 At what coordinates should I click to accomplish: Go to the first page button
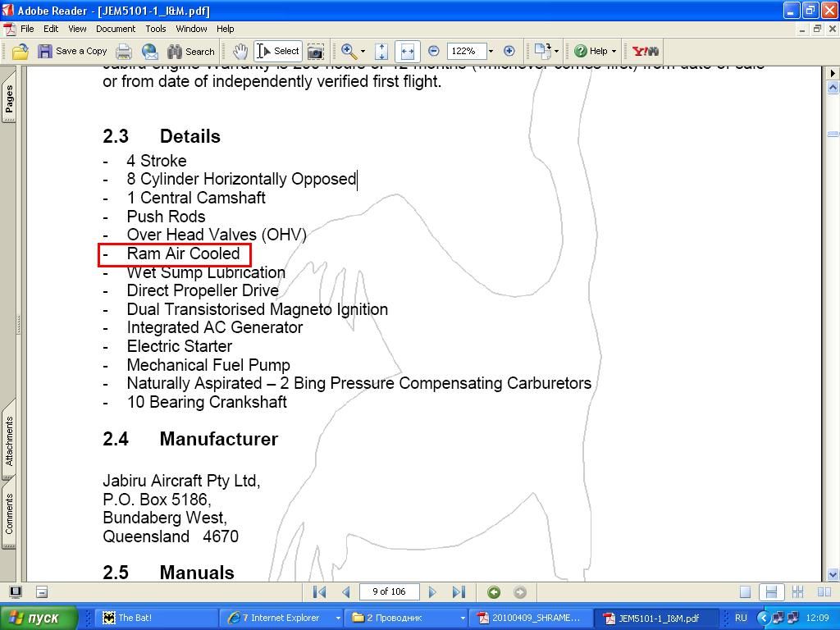(319, 592)
